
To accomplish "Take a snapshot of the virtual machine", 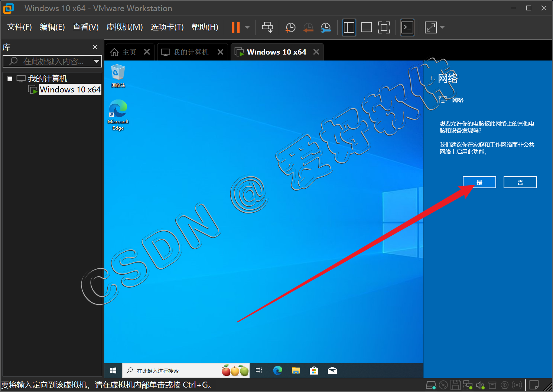I will pyautogui.click(x=290, y=27).
